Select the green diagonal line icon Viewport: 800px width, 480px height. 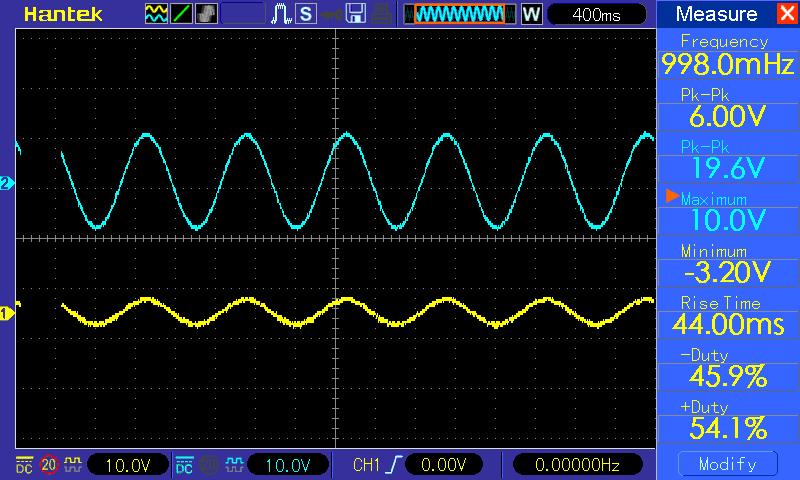[x=181, y=14]
